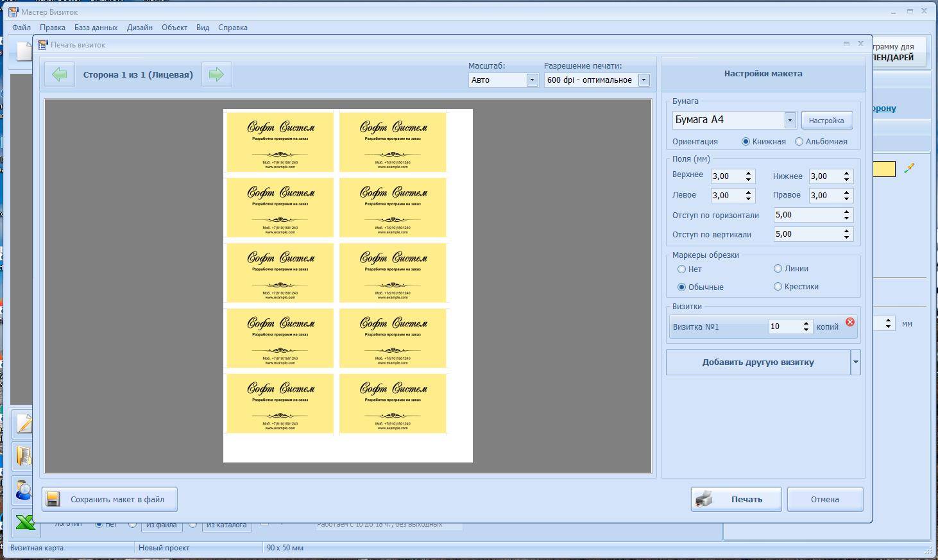Screen dimensions: 938x560
Task: Open the Масштаб dropdown
Action: click(532, 80)
